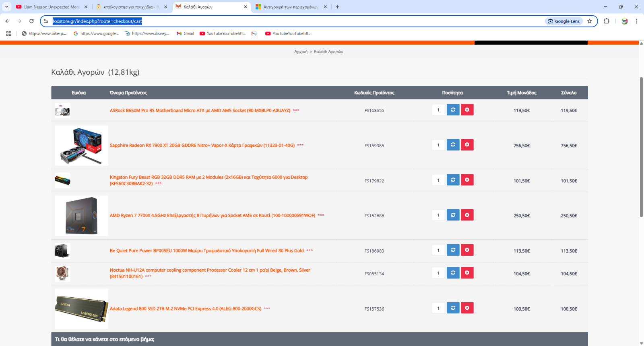Open the browser extensions menu
Screen dimensions: 644x346
coord(607,21)
